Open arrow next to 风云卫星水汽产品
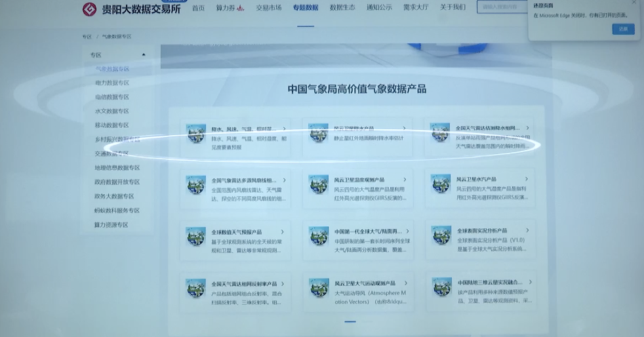This screenshot has height=337, width=644. 527,179
